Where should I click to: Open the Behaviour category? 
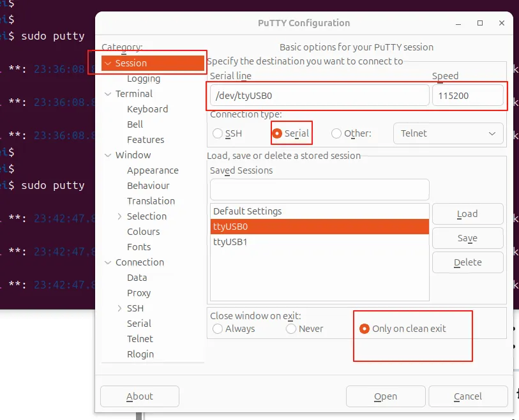click(x=148, y=186)
